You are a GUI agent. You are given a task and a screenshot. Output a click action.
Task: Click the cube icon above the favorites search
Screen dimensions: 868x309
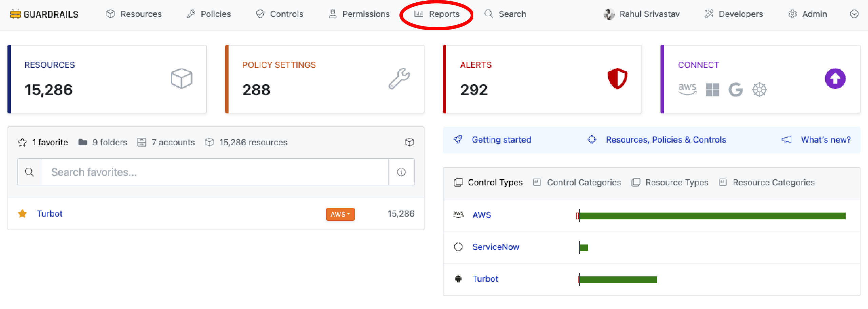point(409,142)
